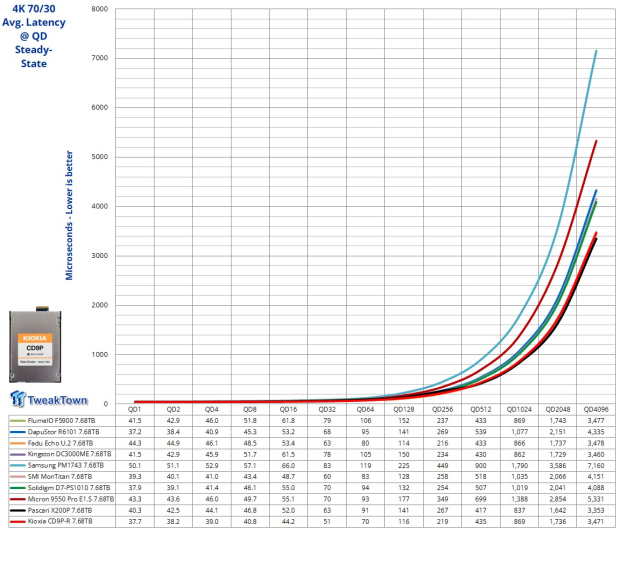Select the 'FlumeIO F5900 7.68TB' legend label
The height and width of the screenshot is (568, 620).
(x=61, y=420)
